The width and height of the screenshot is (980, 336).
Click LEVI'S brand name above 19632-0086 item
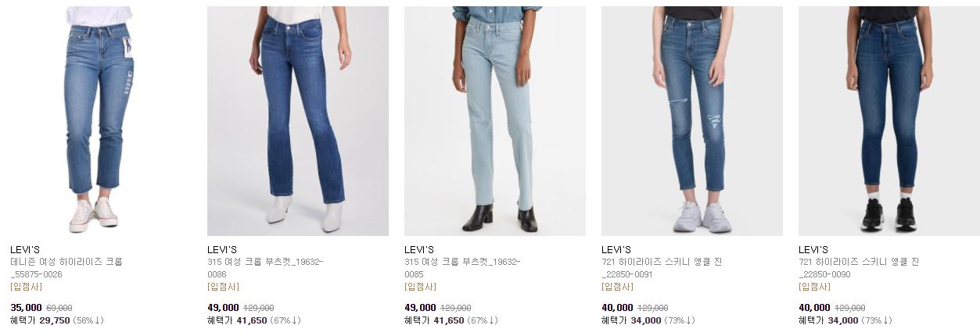click(222, 250)
